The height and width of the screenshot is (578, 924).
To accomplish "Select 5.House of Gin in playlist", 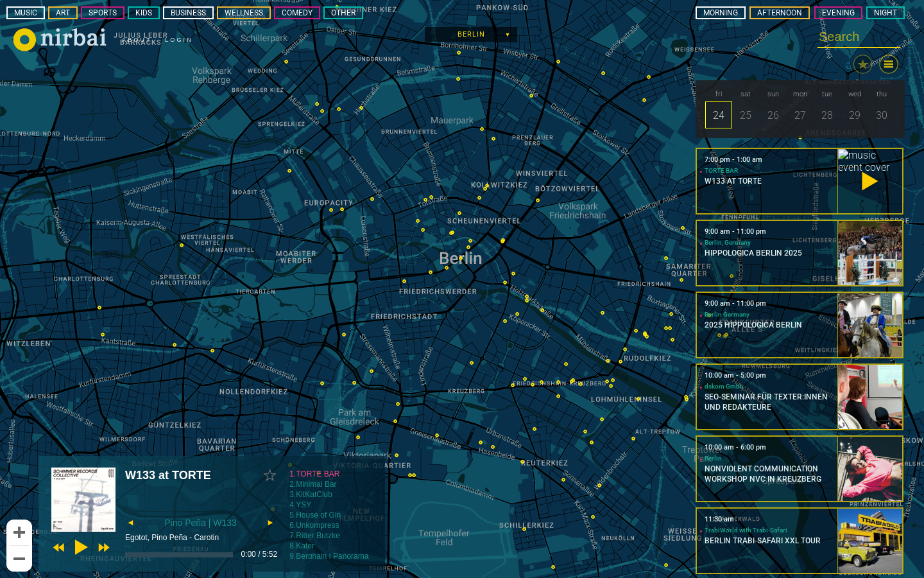I will click(x=315, y=515).
